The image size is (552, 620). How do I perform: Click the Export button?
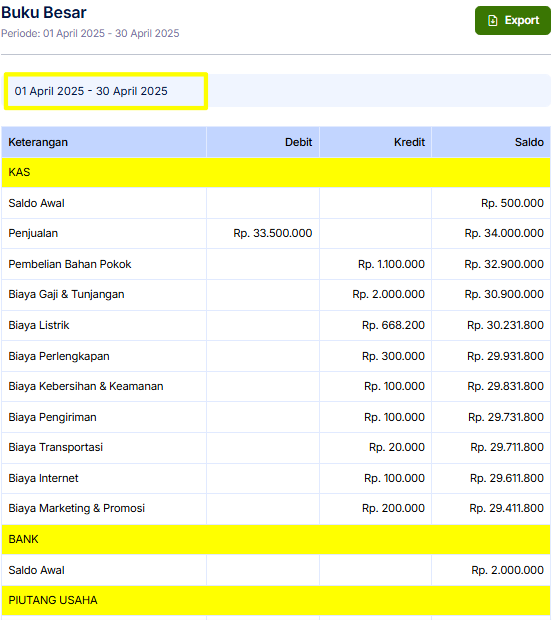pos(512,20)
